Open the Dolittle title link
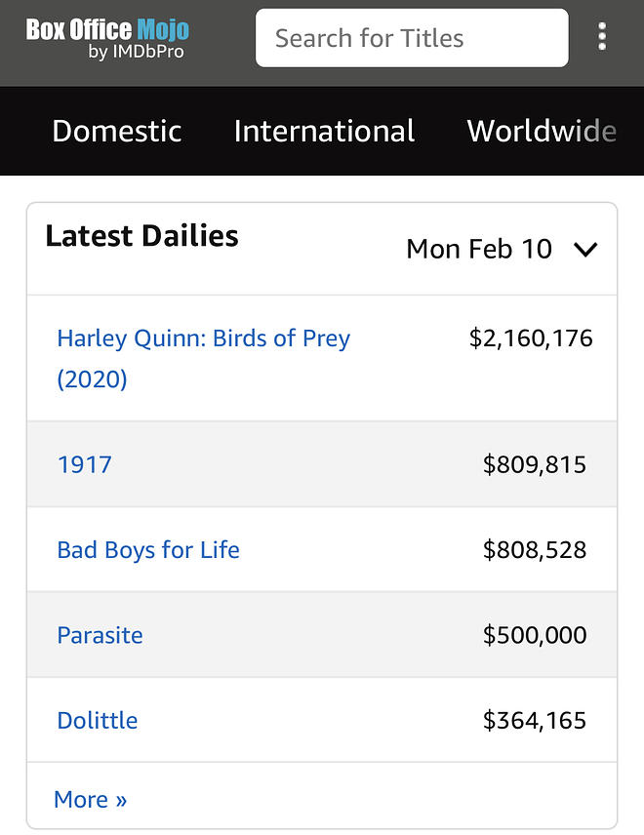The height and width of the screenshot is (835, 644). coord(98,721)
